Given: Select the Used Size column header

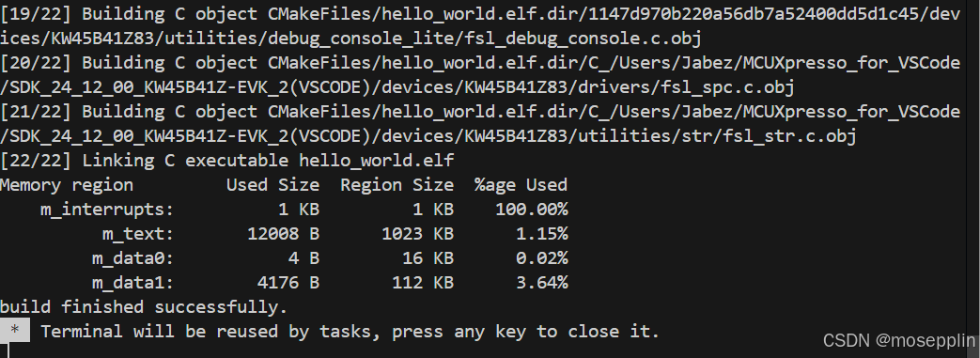Looking at the screenshot, I should pyautogui.click(x=273, y=185).
